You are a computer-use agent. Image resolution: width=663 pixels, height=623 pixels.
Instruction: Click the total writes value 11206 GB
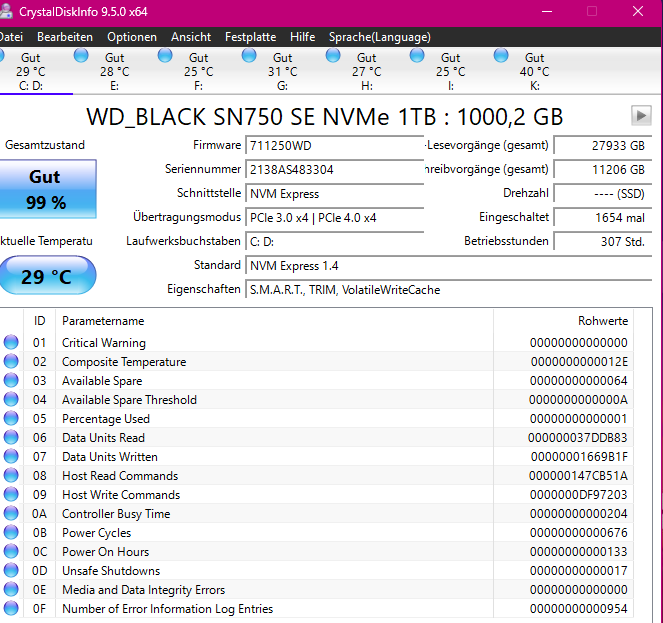tap(603, 170)
